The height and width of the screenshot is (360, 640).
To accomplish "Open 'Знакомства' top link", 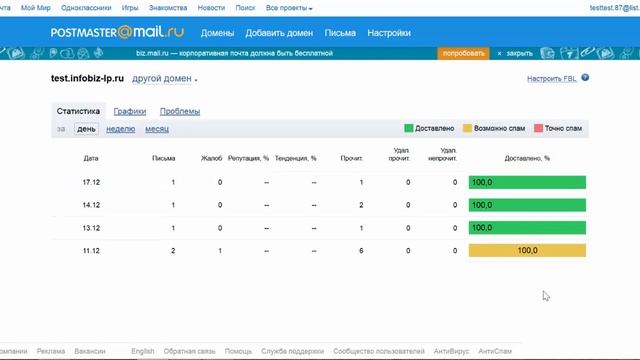I will 168,8.
